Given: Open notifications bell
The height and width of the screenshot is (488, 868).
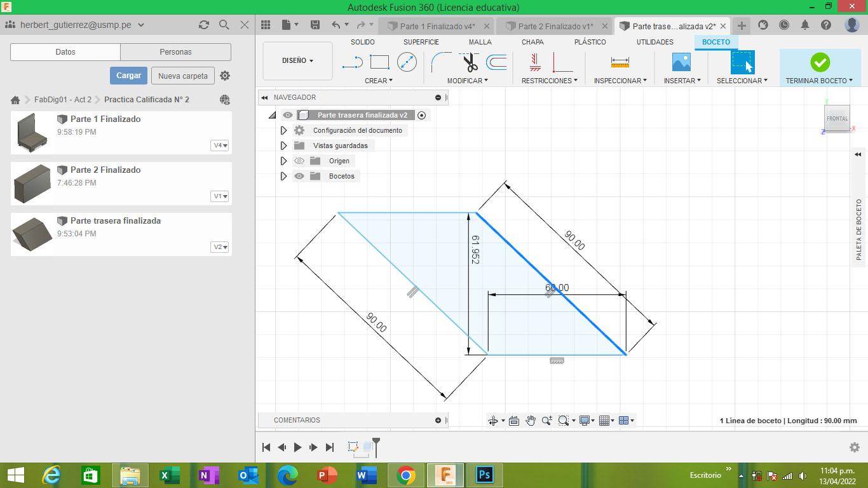Looking at the screenshot, I should coord(805,25).
